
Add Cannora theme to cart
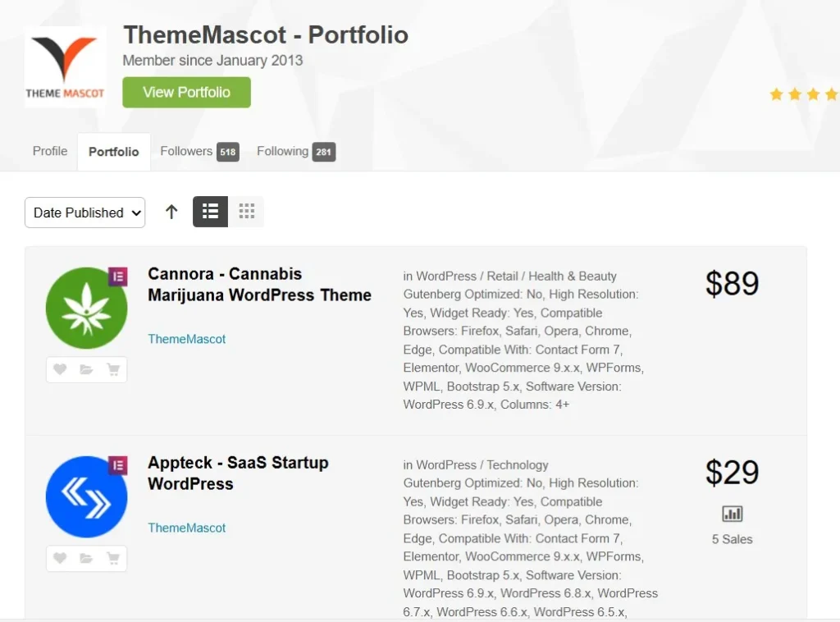click(113, 370)
